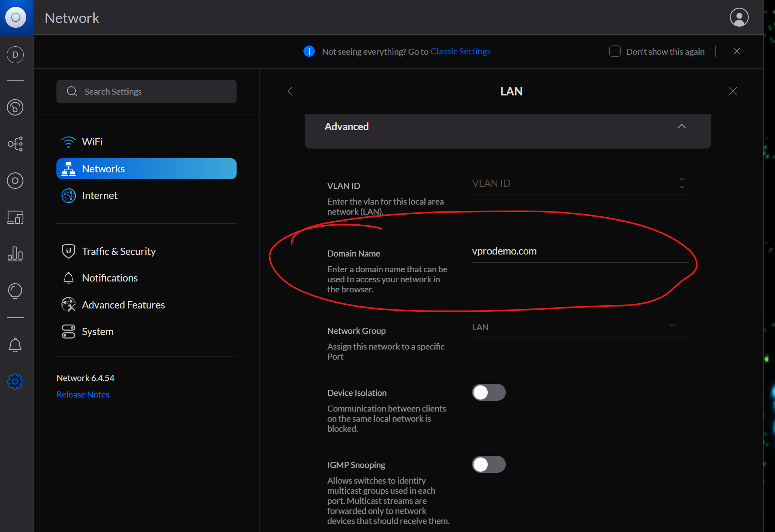Check the Don't show this again box
This screenshot has width=775, height=532.
(615, 52)
